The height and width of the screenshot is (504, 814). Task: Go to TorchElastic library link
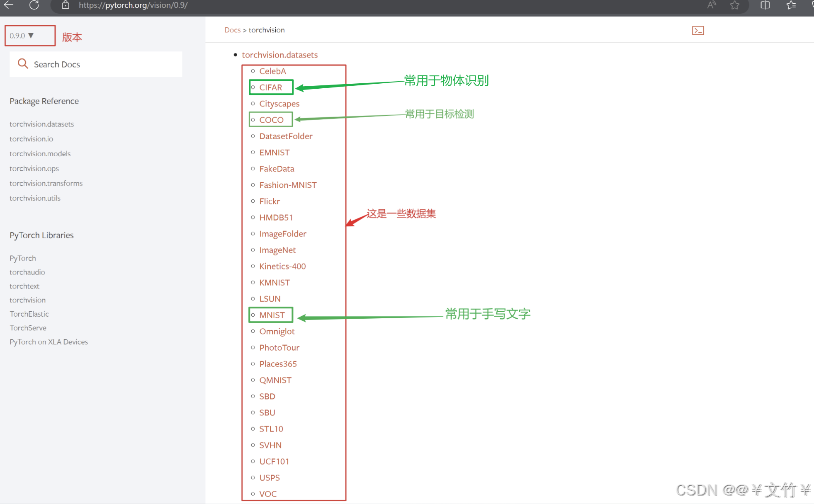pos(29,314)
